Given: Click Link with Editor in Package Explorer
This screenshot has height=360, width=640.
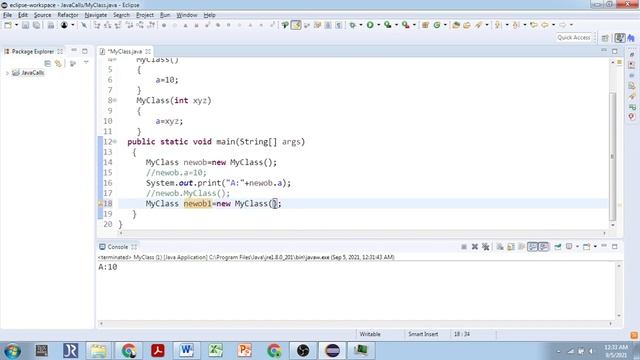Looking at the screenshot, I should [x=58, y=63].
